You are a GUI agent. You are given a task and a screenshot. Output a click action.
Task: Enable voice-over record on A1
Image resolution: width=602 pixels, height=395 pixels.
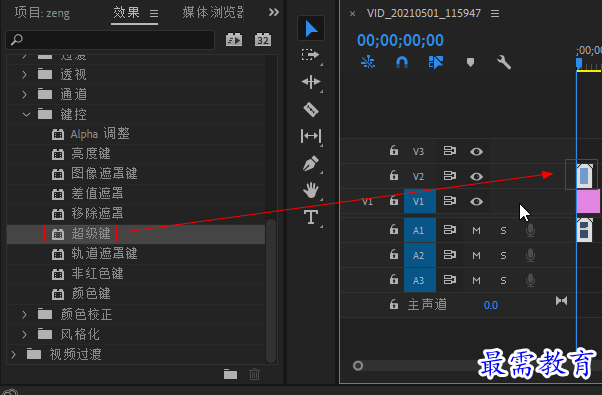click(531, 230)
